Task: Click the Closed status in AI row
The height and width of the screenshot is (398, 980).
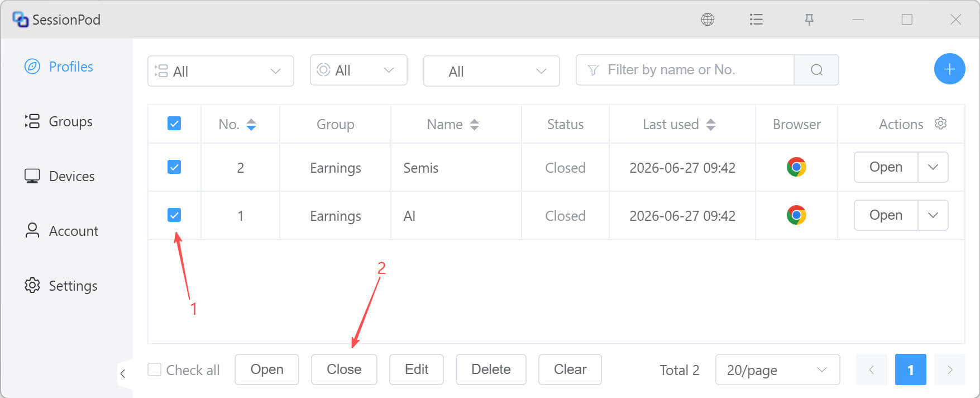Action: coord(565,216)
